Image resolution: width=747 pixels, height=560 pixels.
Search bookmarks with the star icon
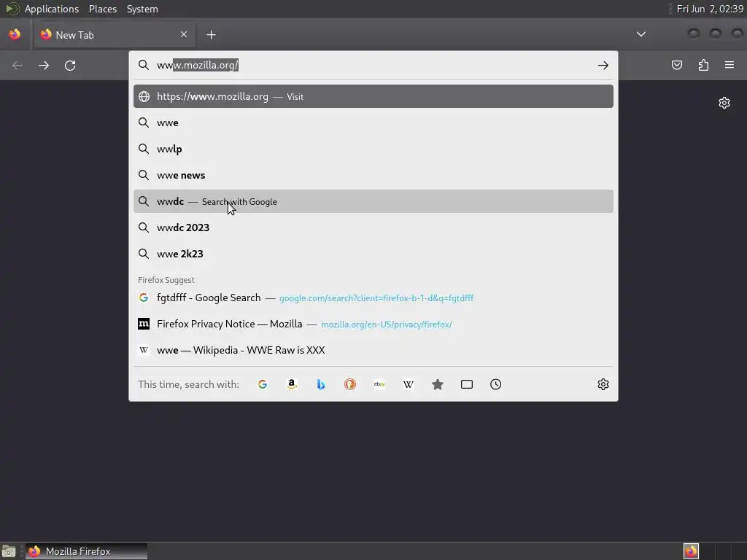pos(438,384)
